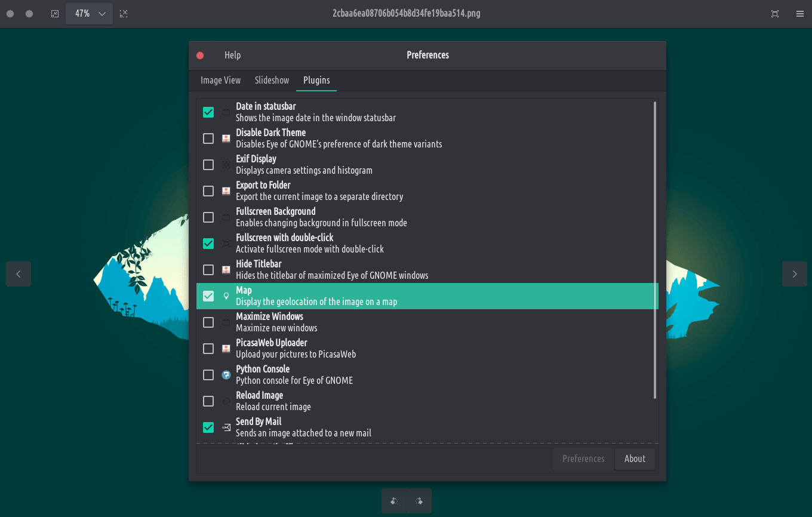Click the zoom-out icon left of 47%
Image resolution: width=812 pixels, height=517 pixels.
55,14
